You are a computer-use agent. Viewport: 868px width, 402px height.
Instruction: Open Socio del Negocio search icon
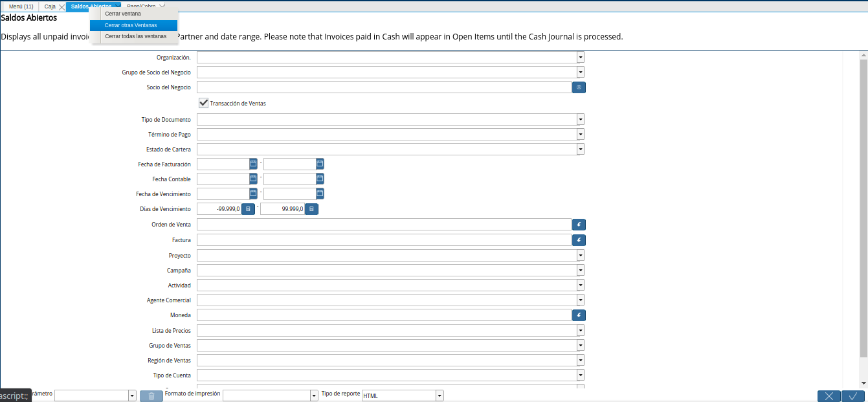pos(579,87)
